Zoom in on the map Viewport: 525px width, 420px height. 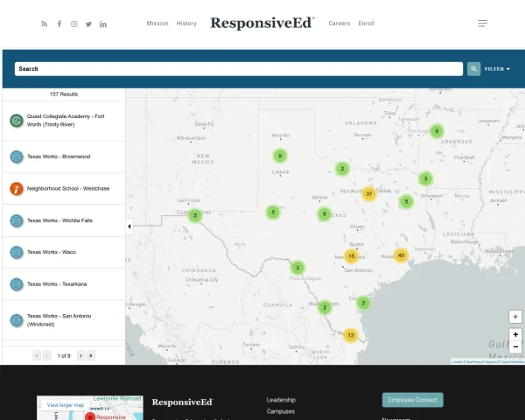click(515, 334)
